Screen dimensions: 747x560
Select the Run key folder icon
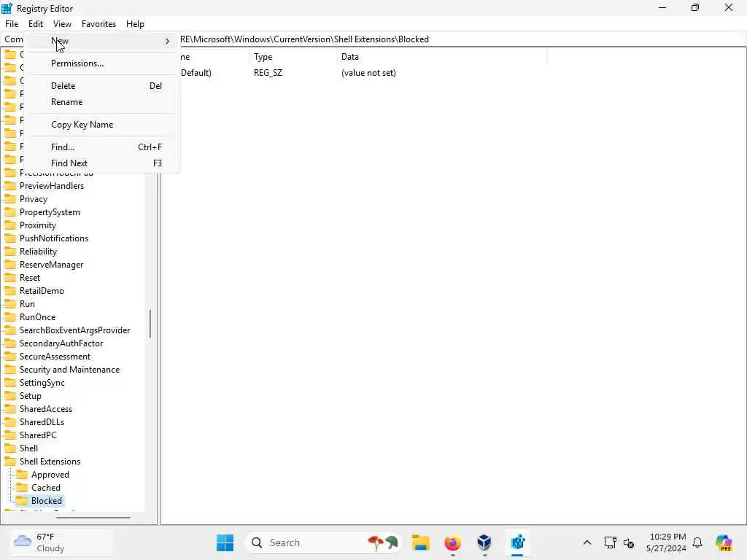click(10, 304)
